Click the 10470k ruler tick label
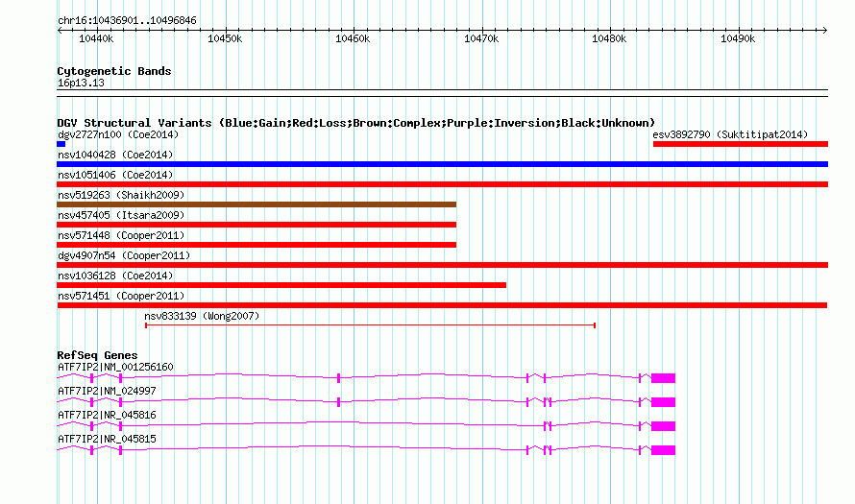 coord(481,38)
